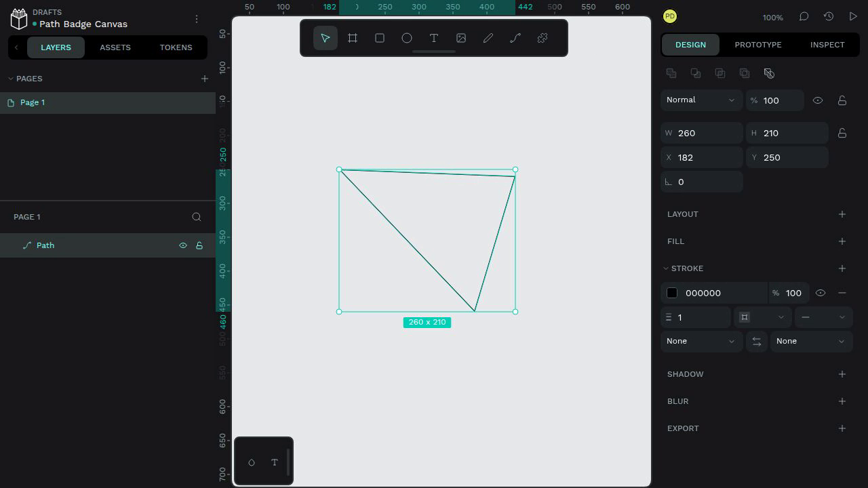The width and height of the screenshot is (868, 488).
Task: Apply boolean exclude operation
Action: pos(745,73)
